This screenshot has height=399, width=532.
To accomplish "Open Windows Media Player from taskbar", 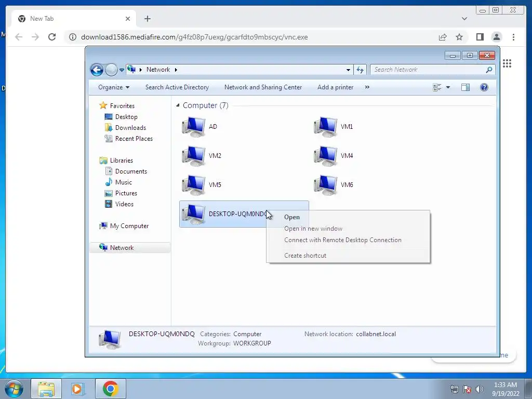I will (77, 389).
